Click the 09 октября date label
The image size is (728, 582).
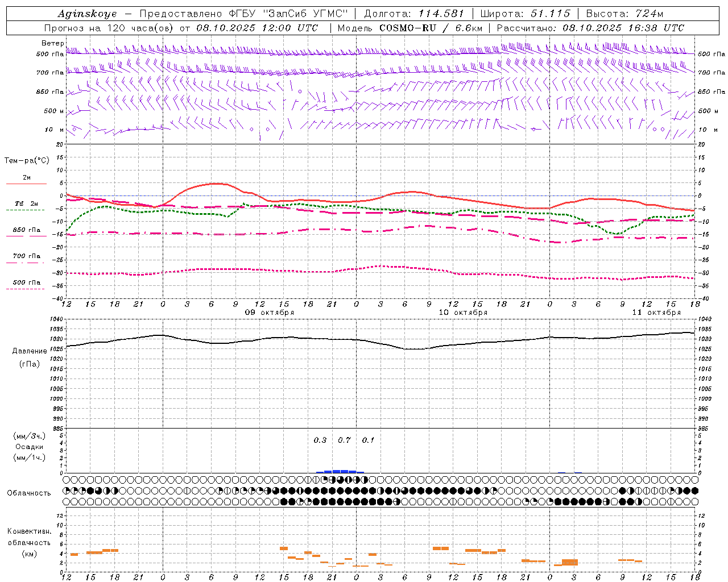[x=270, y=313]
